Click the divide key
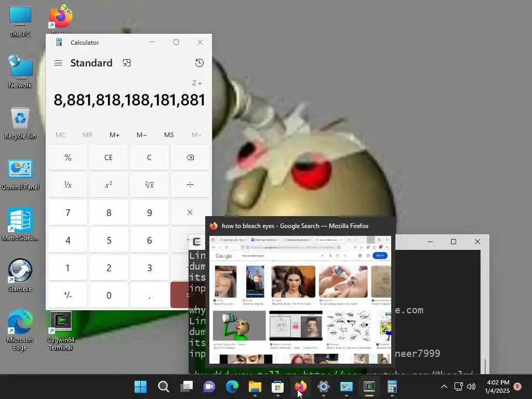 (190, 185)
